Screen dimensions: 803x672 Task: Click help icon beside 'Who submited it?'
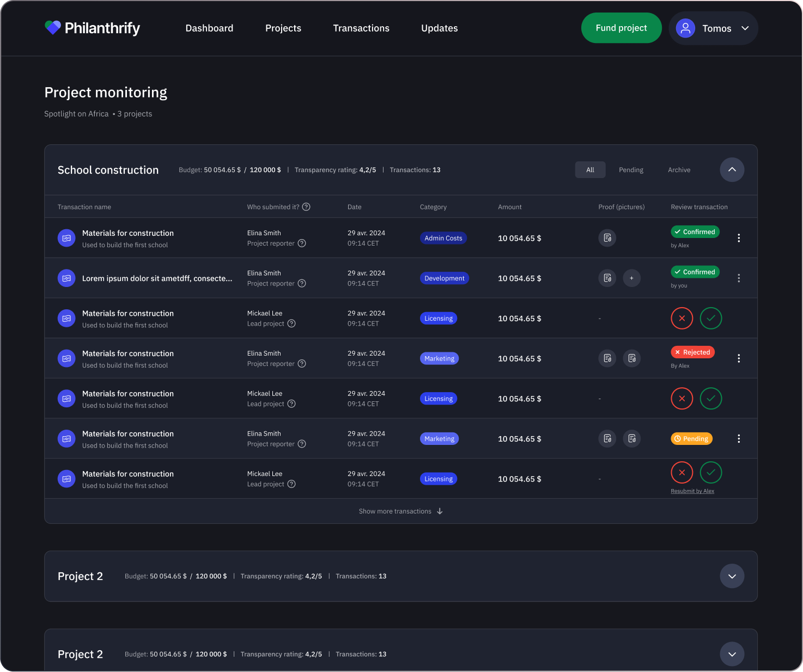[306, 207]
